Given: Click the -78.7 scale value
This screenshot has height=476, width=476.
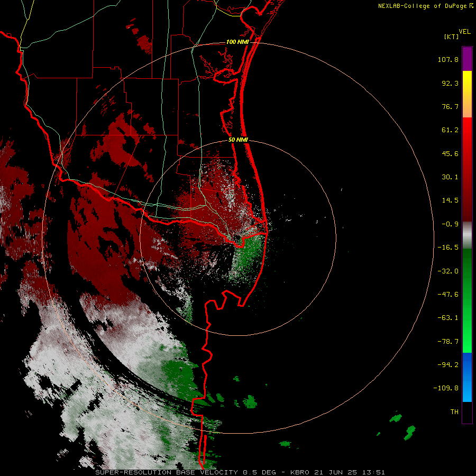Looking at the screenshot, I should click(448, 342).
